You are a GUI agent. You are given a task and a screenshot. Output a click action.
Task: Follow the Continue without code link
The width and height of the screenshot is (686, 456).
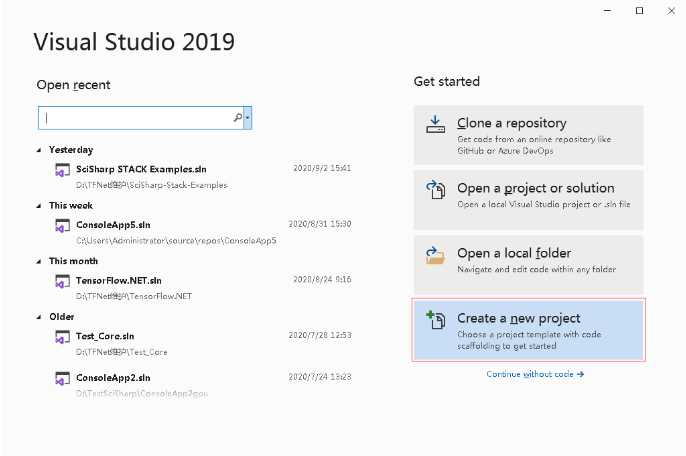535,374
